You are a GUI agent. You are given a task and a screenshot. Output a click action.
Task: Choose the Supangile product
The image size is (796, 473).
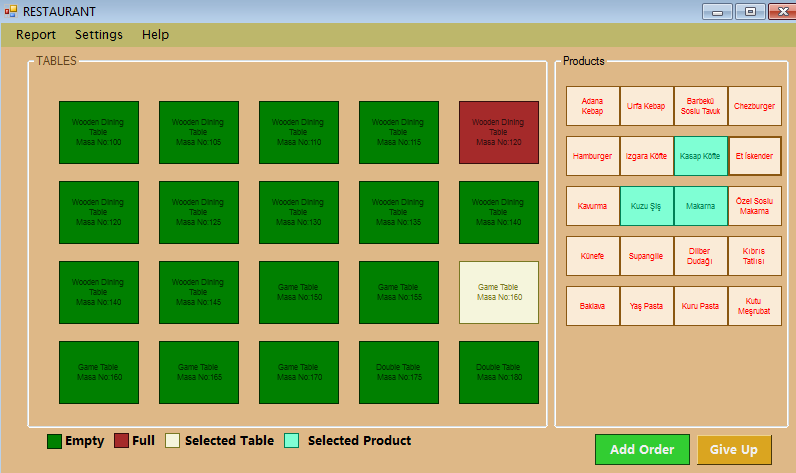coord(646,256)
